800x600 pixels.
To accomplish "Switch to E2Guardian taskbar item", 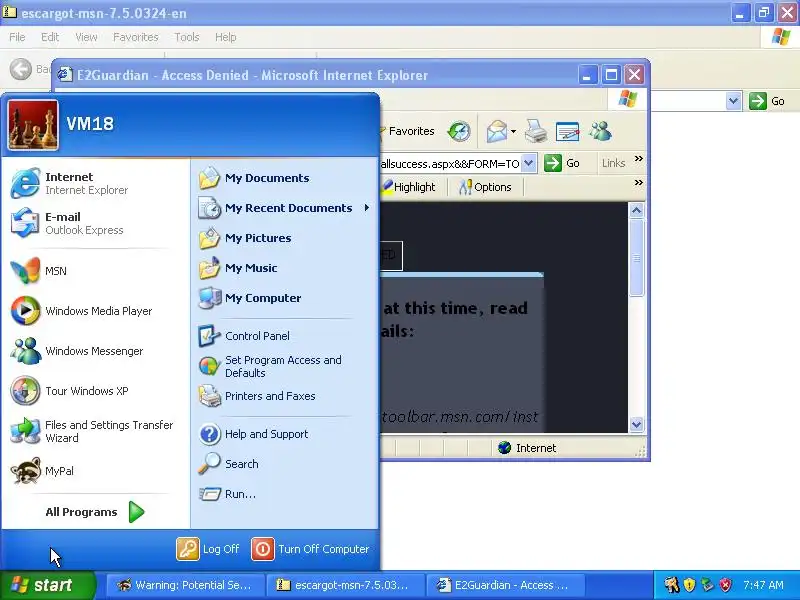I will 507,585.
